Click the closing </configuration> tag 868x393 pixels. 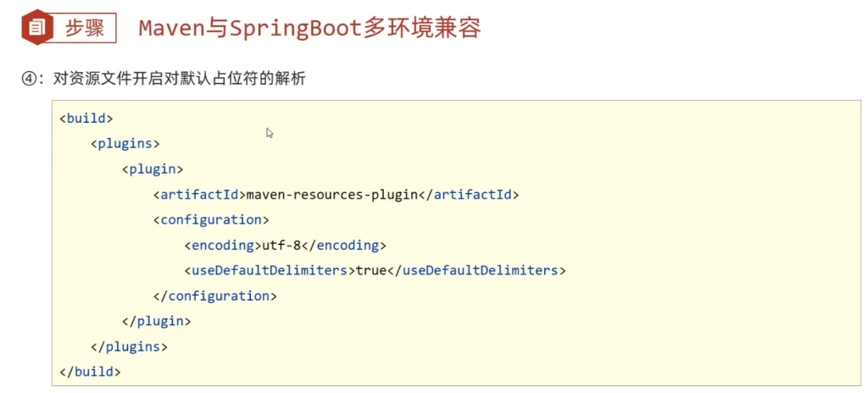(215, 296)
